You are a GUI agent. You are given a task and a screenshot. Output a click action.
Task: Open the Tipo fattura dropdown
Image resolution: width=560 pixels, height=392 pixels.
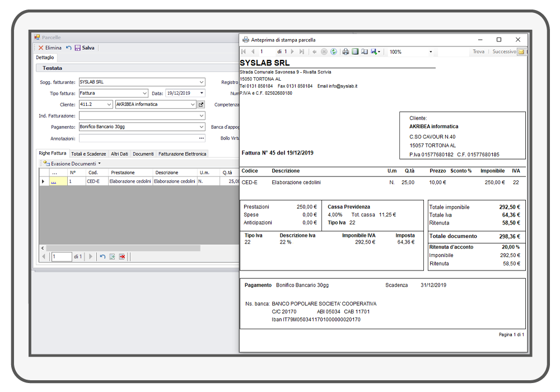pos(144,94)
